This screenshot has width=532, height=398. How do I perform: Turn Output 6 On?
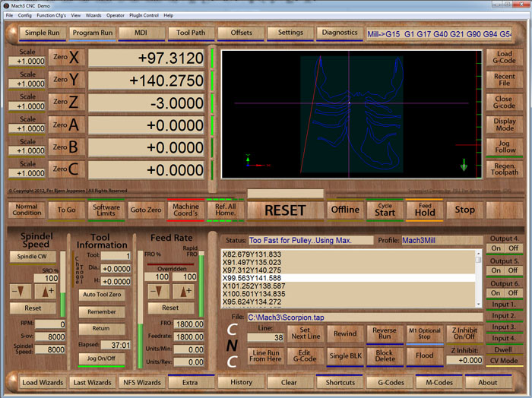496,293
